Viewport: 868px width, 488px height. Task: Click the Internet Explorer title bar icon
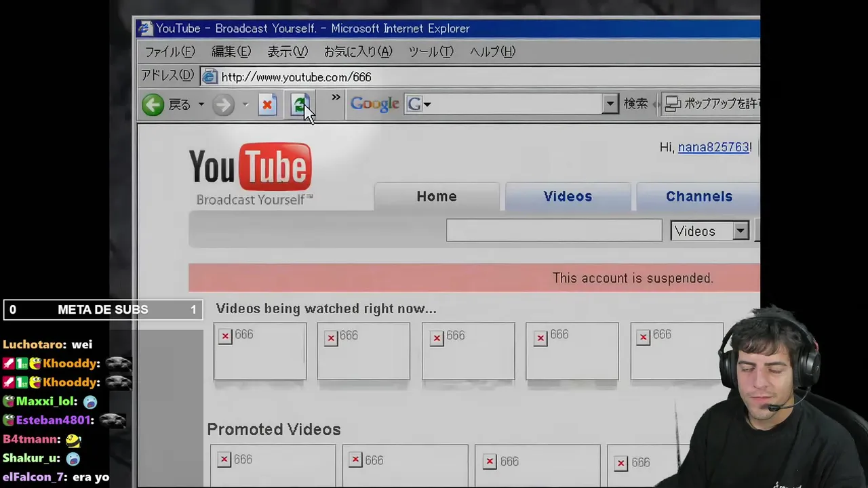pyautogui.click(x=144, y=28)
